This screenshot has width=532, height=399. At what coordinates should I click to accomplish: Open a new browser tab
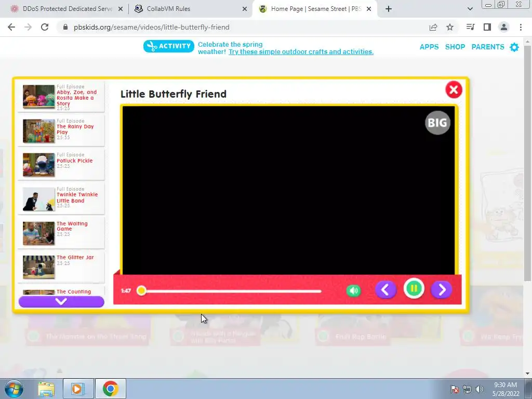[389, 9]
